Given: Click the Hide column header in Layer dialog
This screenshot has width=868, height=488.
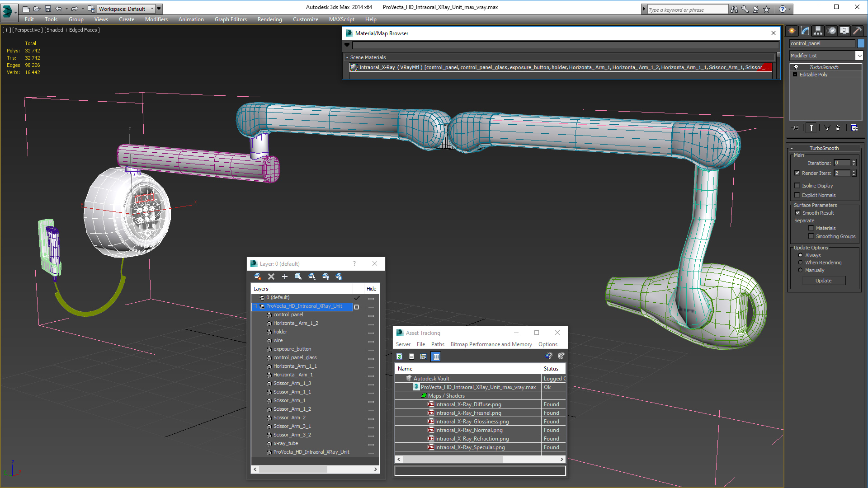Looking at the screenshot, I should pos(372,289).
